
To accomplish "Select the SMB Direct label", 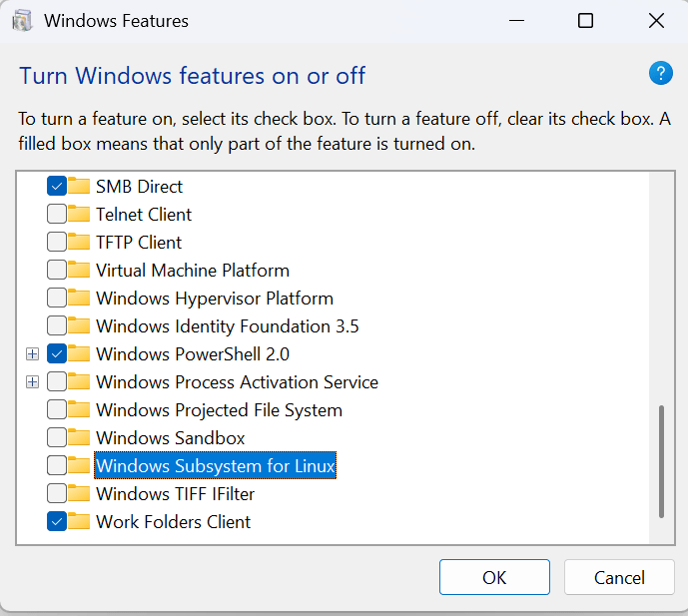I will 139,187.
